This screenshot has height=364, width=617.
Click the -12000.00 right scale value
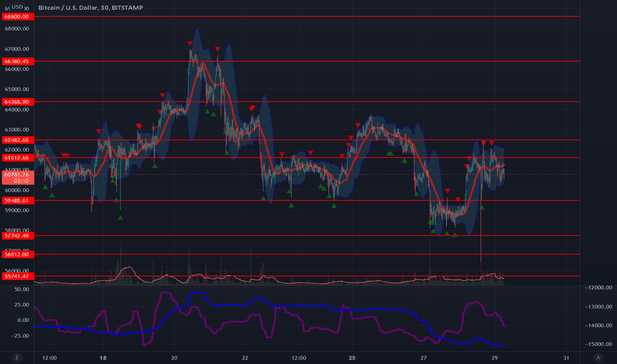point(598,288)
